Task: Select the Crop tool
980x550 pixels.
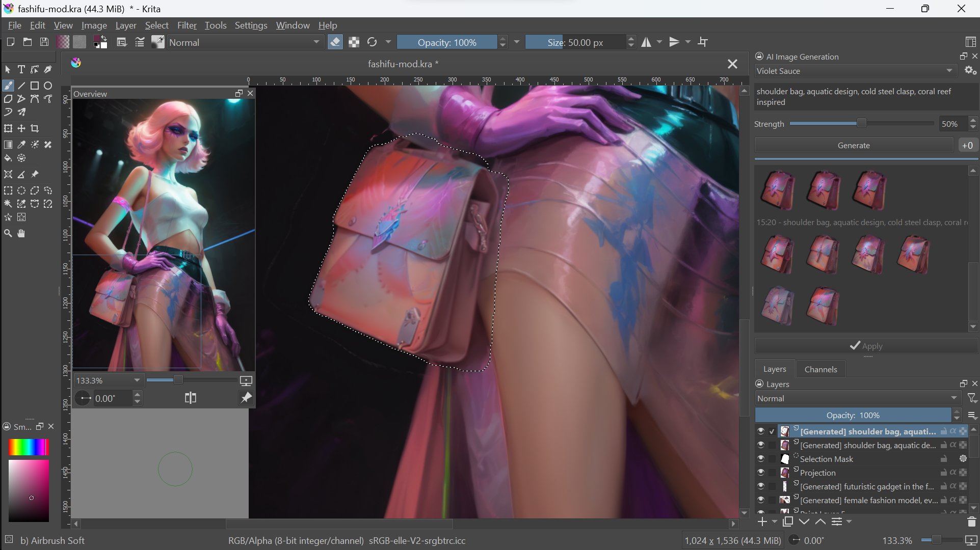Action: click(35, 129)
